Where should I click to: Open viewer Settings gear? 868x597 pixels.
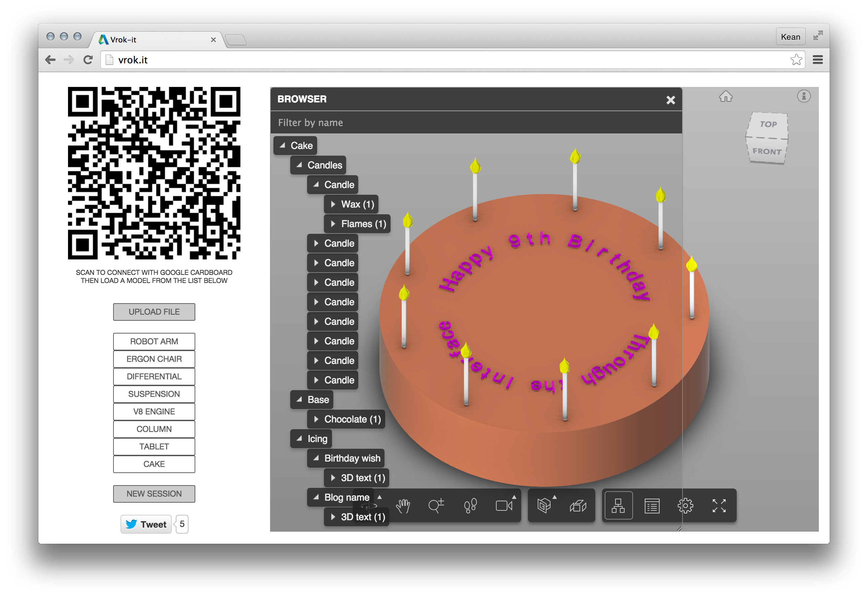coord(685,506)
